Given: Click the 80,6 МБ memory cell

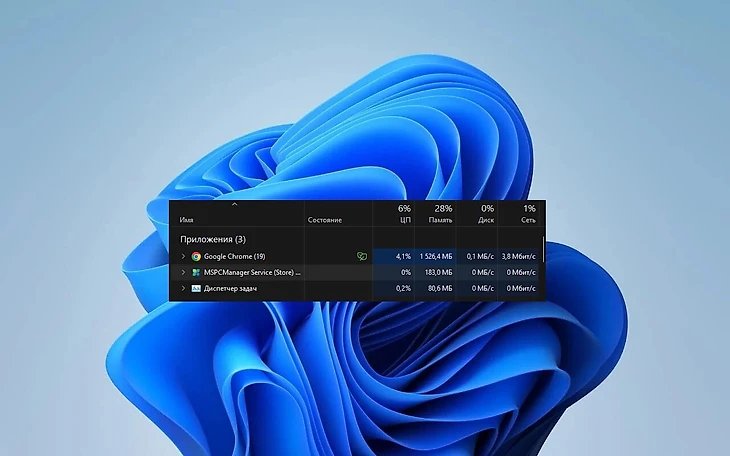Looking at the screenshot, I should click(x=435, y=288).
